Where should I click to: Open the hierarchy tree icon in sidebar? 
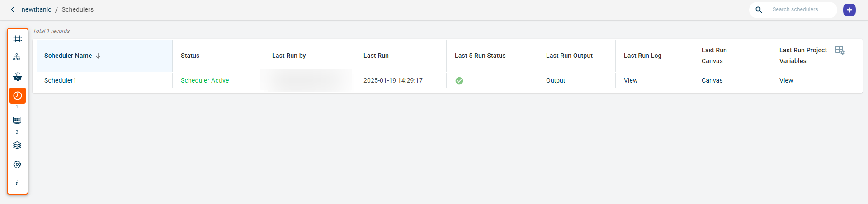[x=17, y=57]
